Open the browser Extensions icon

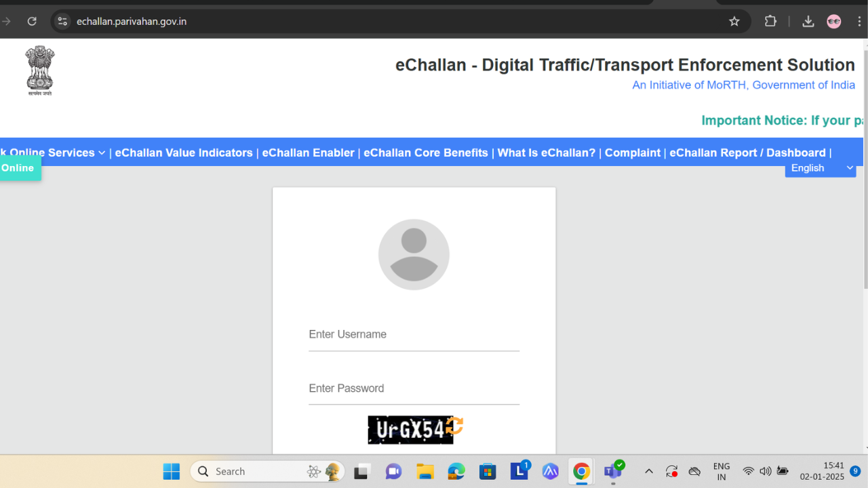coord(770,21)
